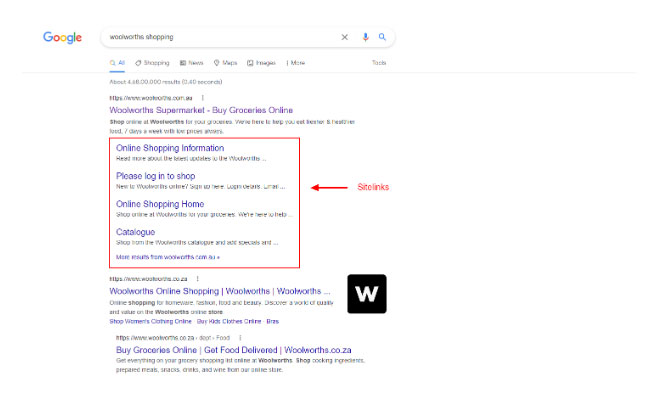Open the Online Shopping Information sitelink

tap(170, 148)
